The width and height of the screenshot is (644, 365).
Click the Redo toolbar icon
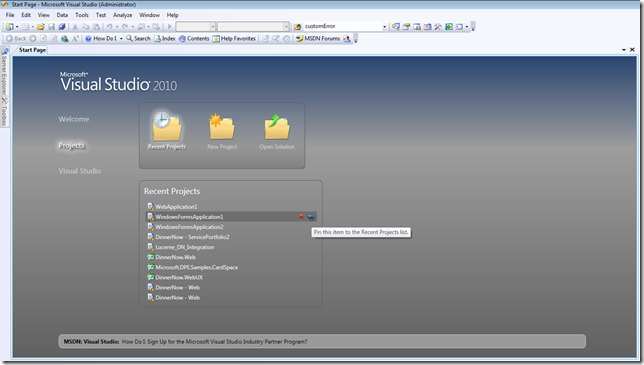click(125, 27)
